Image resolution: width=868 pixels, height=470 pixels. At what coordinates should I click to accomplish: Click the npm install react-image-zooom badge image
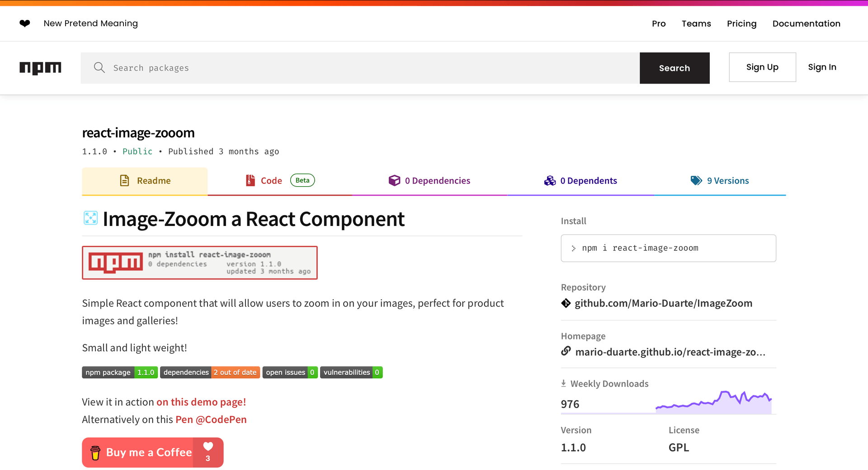click(x=200, y=263)
